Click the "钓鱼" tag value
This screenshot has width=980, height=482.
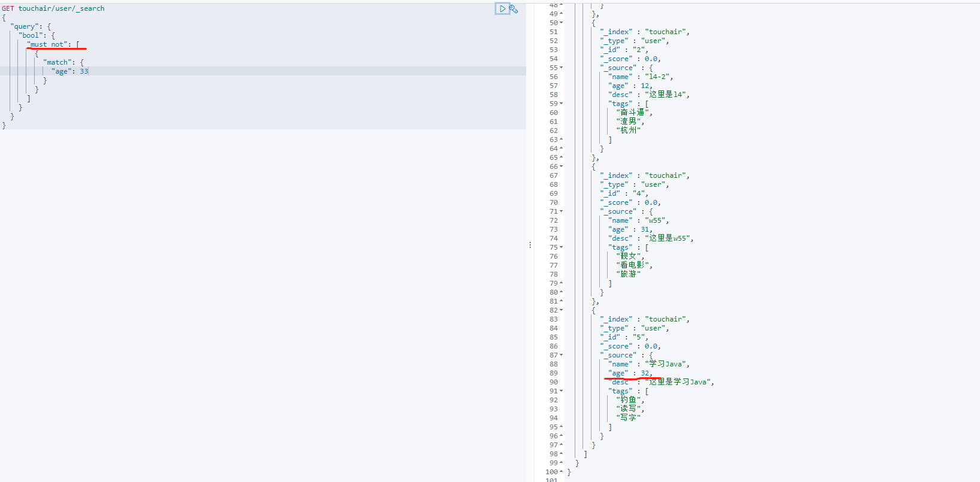[628, 400]
